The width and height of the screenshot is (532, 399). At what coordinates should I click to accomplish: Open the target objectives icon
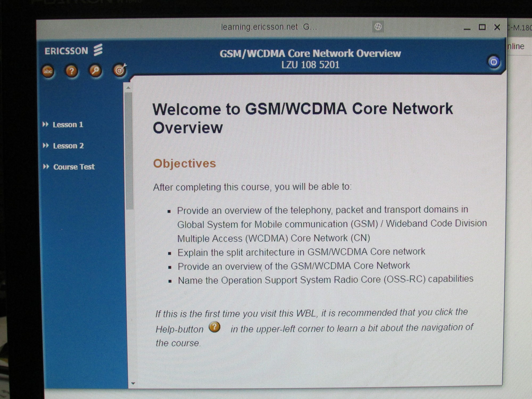pos(120,70)
